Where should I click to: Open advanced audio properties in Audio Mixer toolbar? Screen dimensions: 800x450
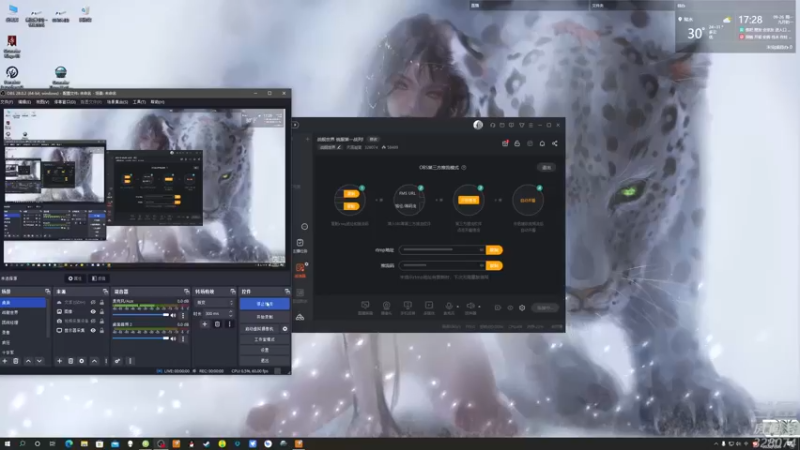pyautogui.click(x=117, y=361)
